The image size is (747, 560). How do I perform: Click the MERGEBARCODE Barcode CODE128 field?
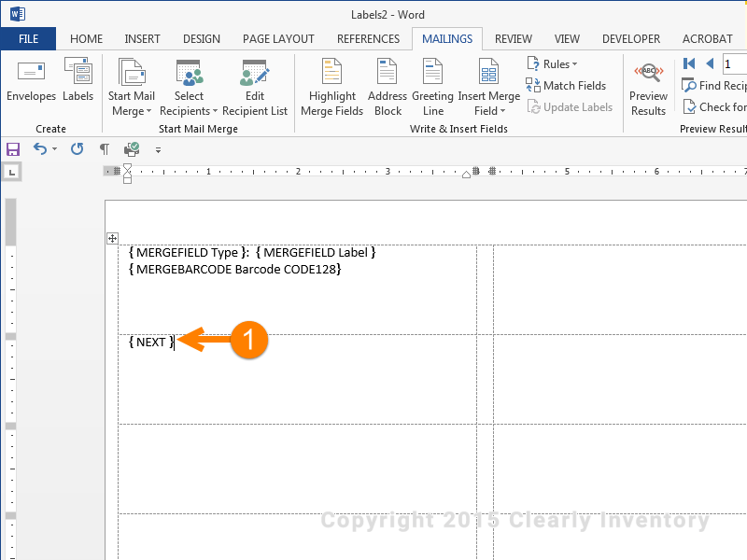click(235, 270)
